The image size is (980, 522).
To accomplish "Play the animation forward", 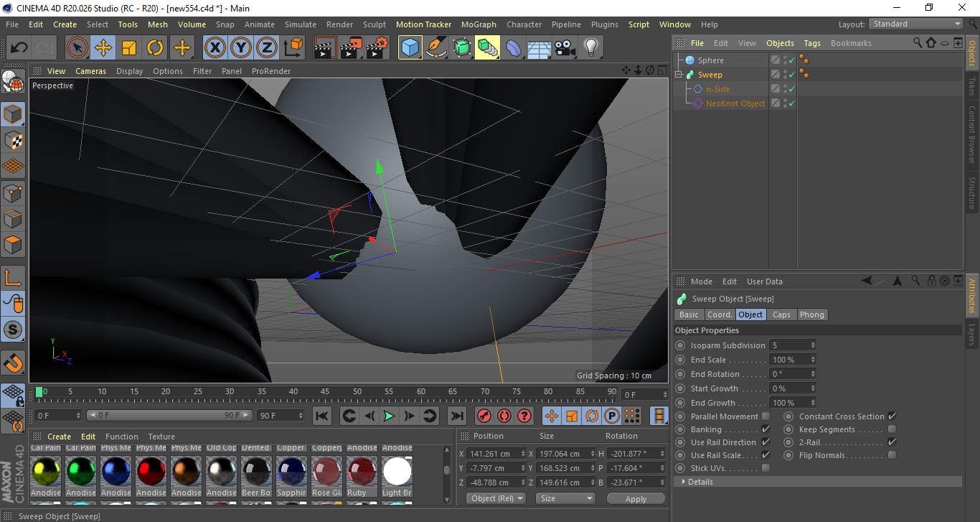I will (x=389, y=416).
